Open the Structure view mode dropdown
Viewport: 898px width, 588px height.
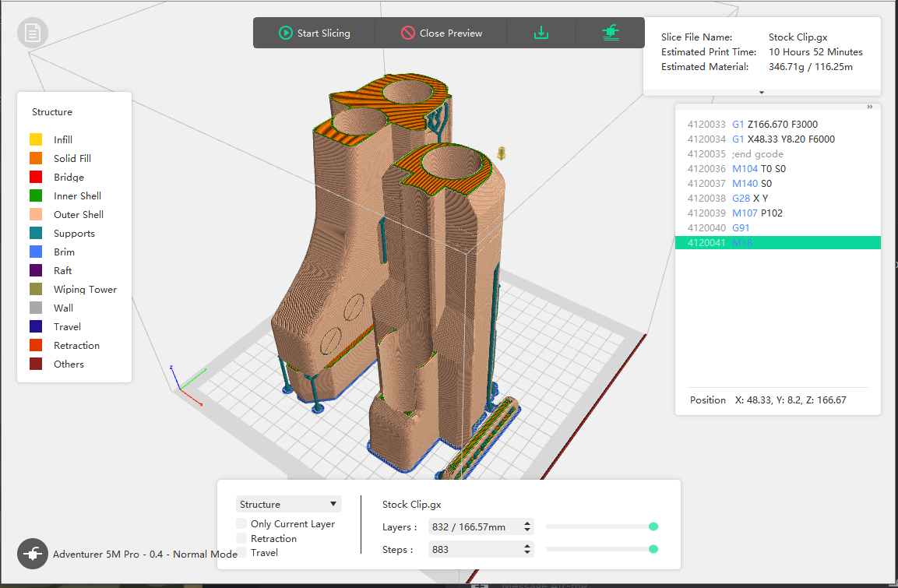[288, 505]
